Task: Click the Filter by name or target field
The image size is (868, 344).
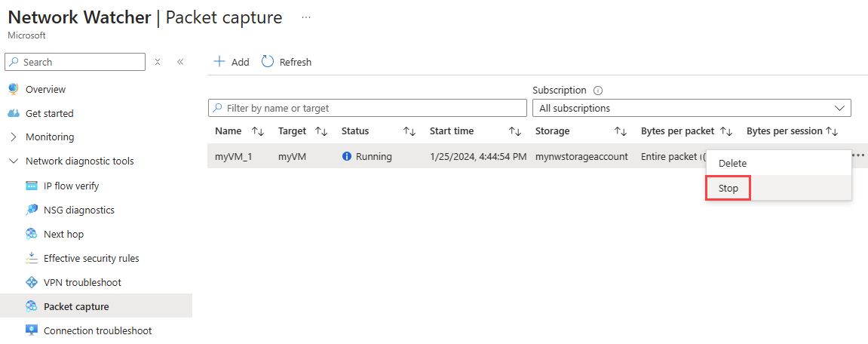Action: pyautogui.click(x=367, y=108)
